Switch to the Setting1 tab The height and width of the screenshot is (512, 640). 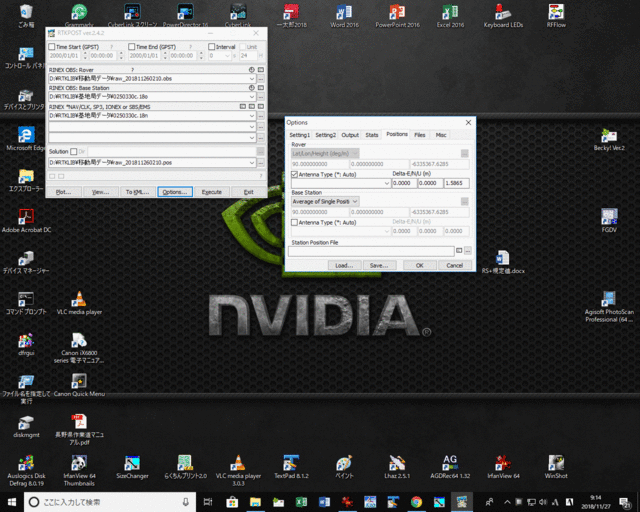click(300, 135)
